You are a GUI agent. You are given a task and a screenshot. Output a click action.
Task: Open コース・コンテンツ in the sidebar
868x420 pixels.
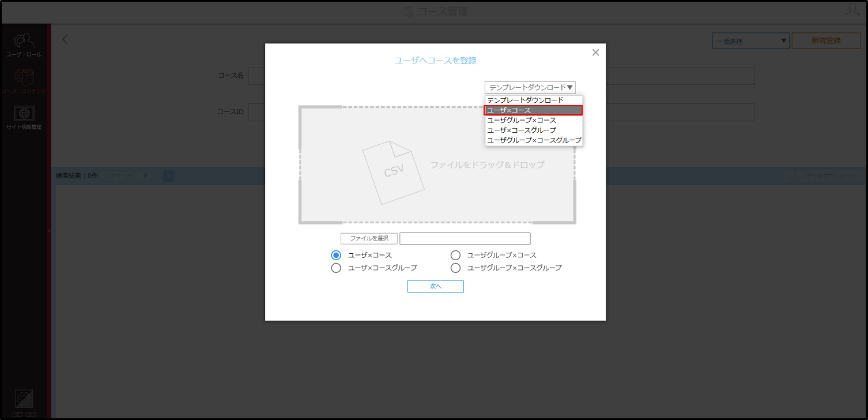pyautogui.click(x=24, y=81)
